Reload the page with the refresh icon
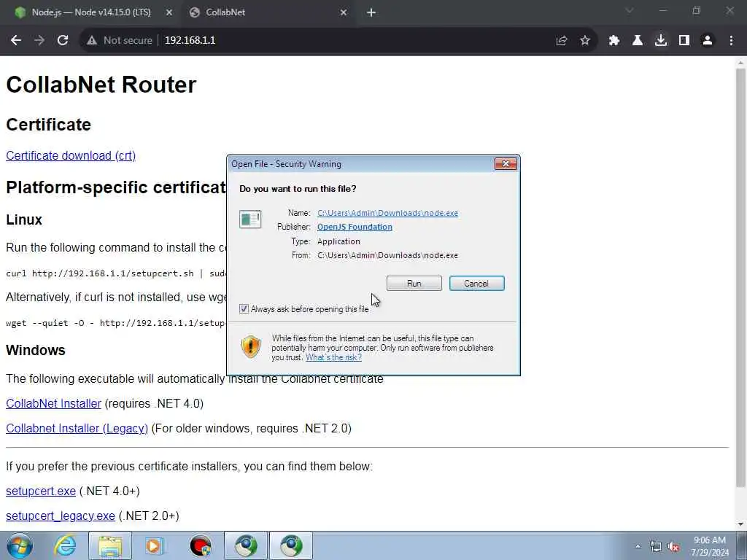 click(63, 41)
